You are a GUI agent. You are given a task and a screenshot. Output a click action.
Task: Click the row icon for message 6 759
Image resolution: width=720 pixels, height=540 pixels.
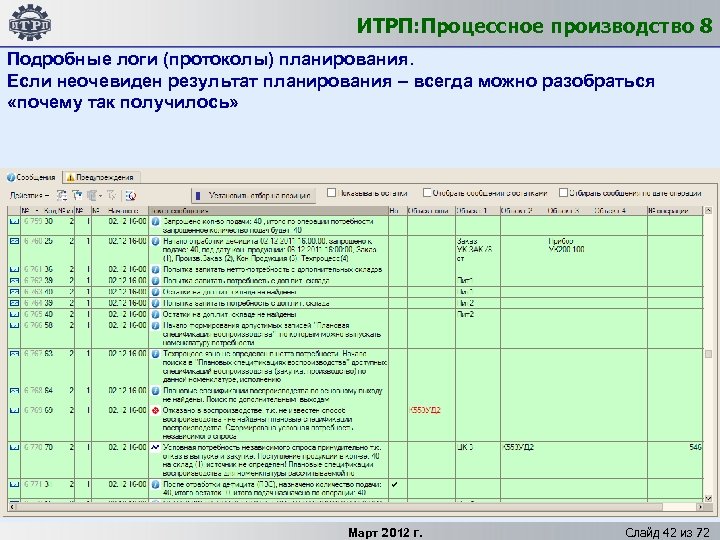tap(15, 221)
